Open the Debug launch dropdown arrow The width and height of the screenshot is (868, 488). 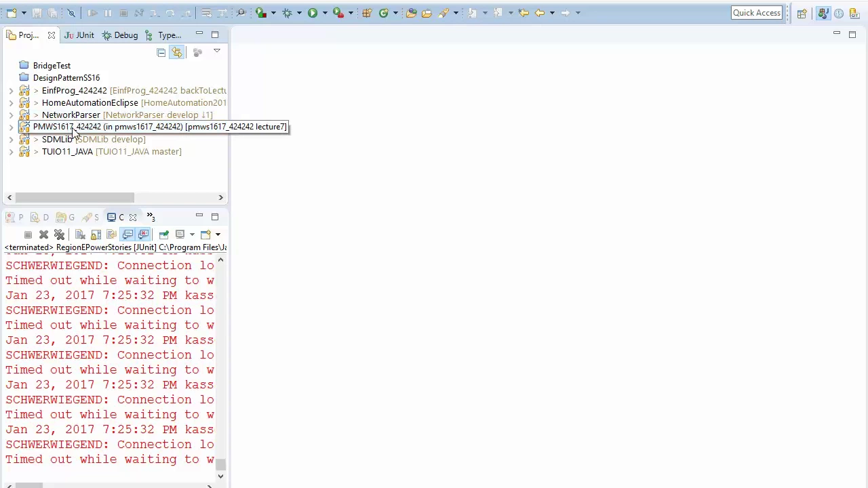click(x=299, y=13)
